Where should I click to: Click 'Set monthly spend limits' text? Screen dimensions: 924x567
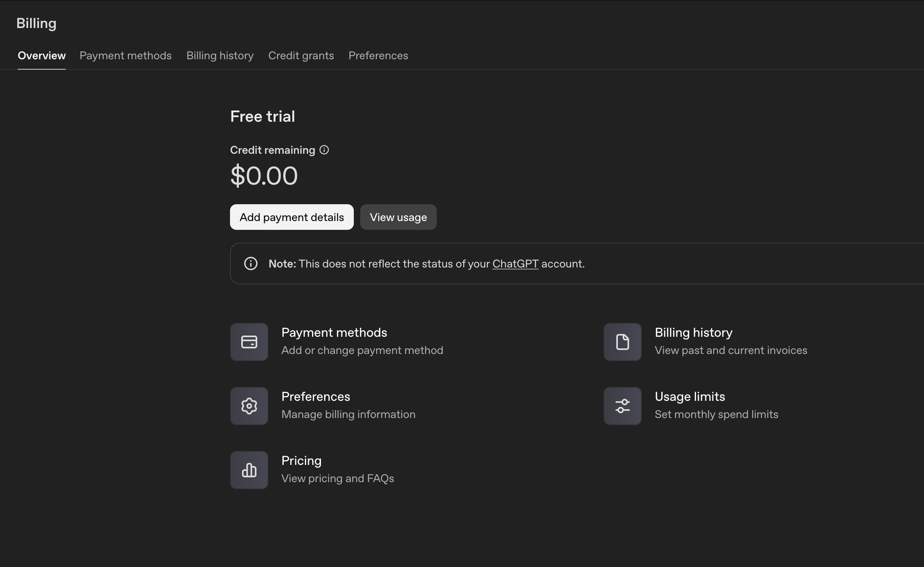(x=716, y=414)
